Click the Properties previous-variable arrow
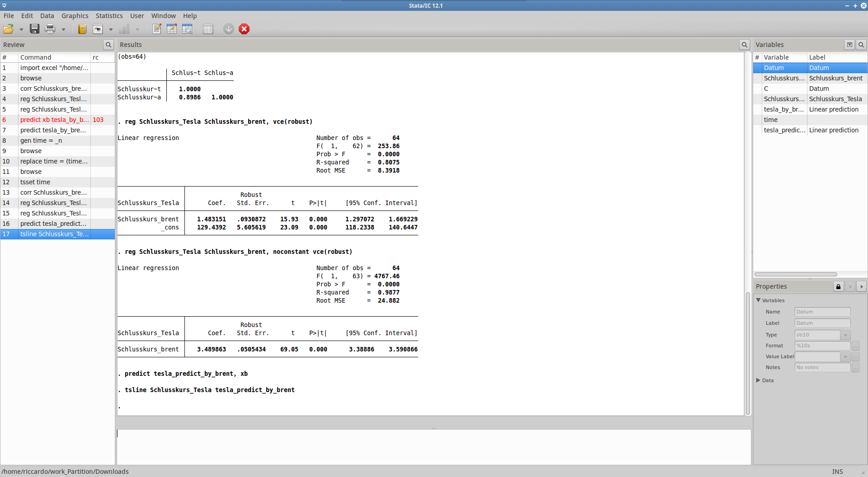This screenshot has width=868, height=477. tap(850, 286)
